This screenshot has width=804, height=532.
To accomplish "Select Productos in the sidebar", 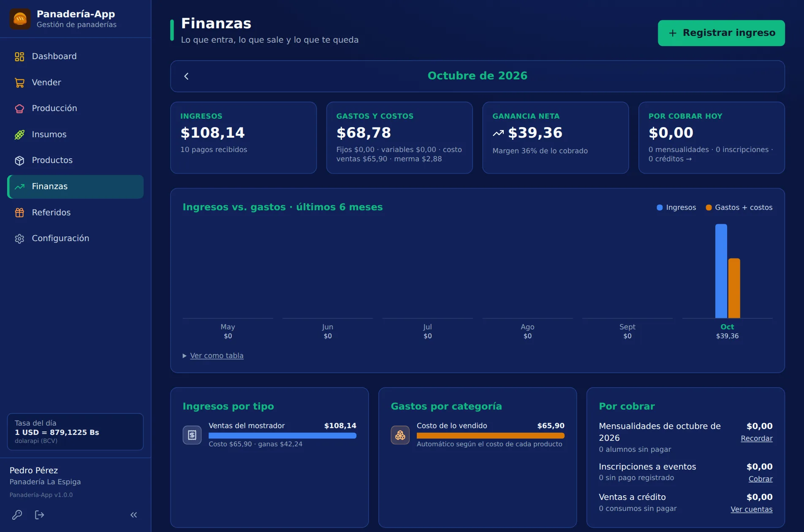I will (76, 160).
